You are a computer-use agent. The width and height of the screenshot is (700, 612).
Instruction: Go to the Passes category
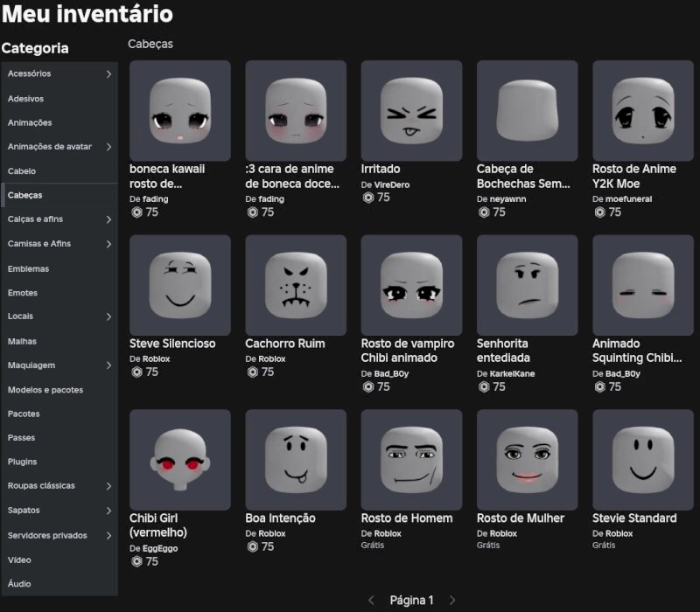coord(59,438)
